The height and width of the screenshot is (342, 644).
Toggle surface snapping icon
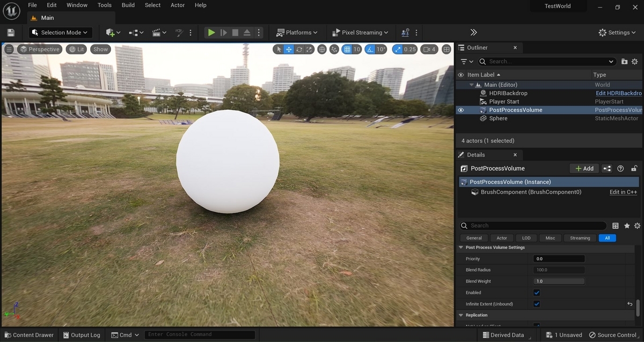click(334, 49)
